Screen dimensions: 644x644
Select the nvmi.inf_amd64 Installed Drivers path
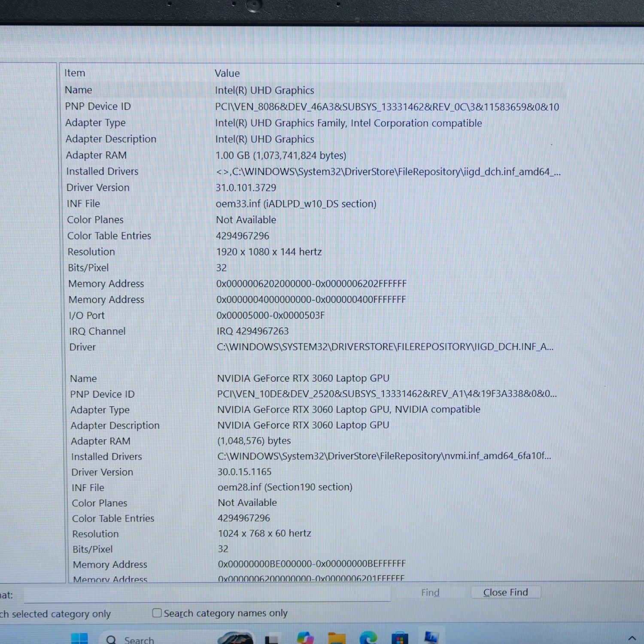pos(384,456)
